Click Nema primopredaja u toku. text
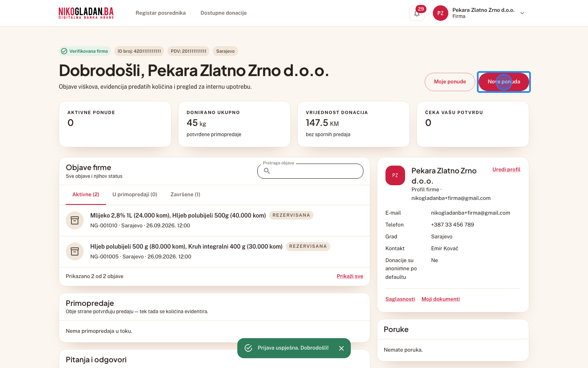Image resolution: width=588 pixels, height=368 pixels. coord(99,331)
